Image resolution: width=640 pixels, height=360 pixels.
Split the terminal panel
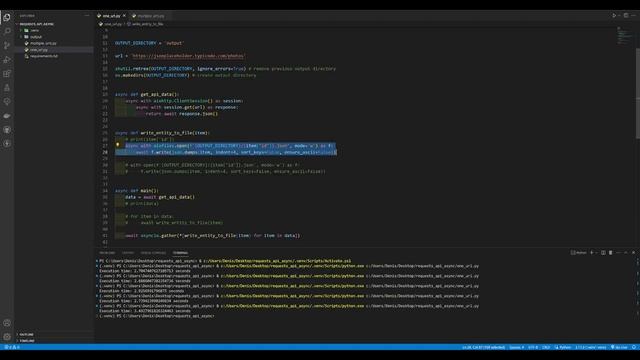coord(603,253)
